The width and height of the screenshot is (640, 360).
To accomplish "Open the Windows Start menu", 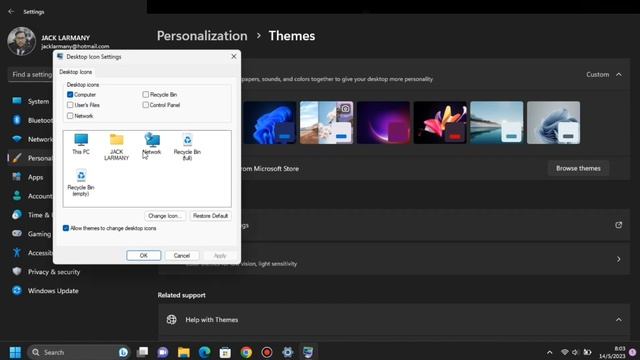I will click(x=15, y=352).
